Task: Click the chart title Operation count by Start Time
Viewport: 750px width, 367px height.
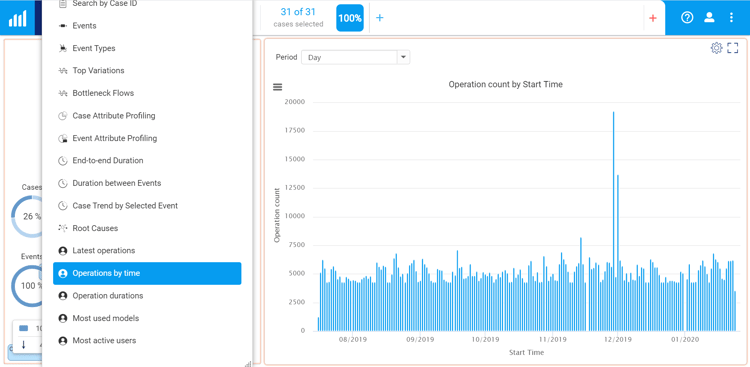Action: point(506,84)
